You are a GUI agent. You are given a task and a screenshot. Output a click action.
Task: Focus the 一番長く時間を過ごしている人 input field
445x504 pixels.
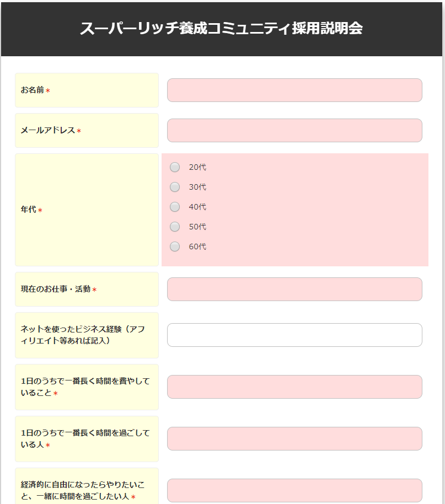tap(294, 438)
